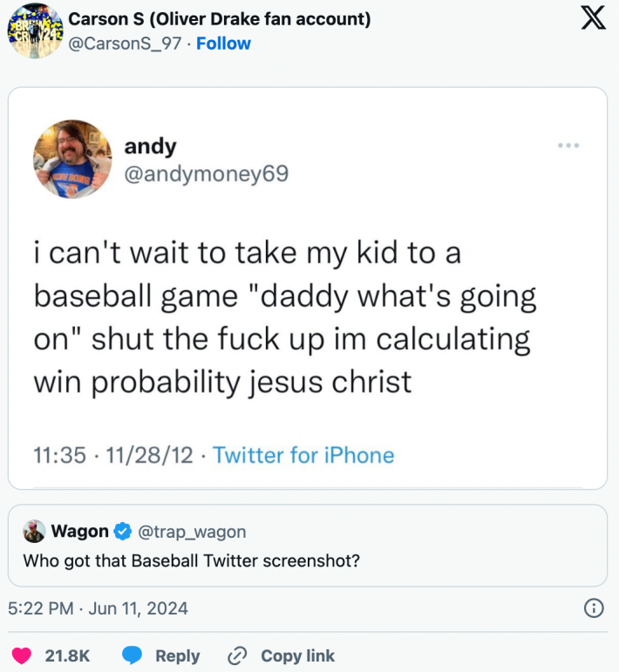Click Wagon's blue verified badge
Viewport: 619px width, 672px height.
pyautogui.click(x=124, y=531)
